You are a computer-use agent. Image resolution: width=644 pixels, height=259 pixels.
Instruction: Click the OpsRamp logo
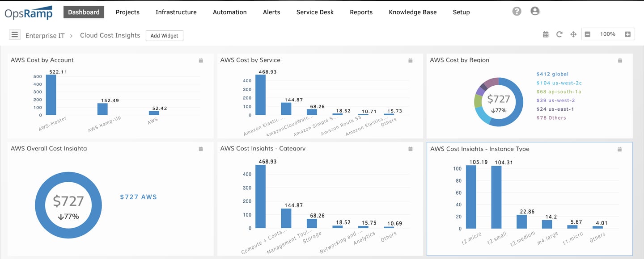(29, 12)
